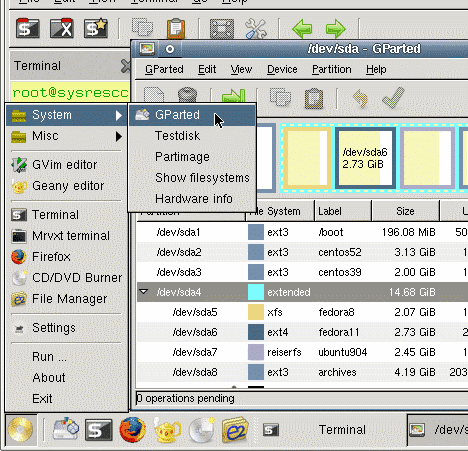Open GParted Partition menu
Image resolution: width=468 pixels, height=451 pixels.
[x=332, y=69]
